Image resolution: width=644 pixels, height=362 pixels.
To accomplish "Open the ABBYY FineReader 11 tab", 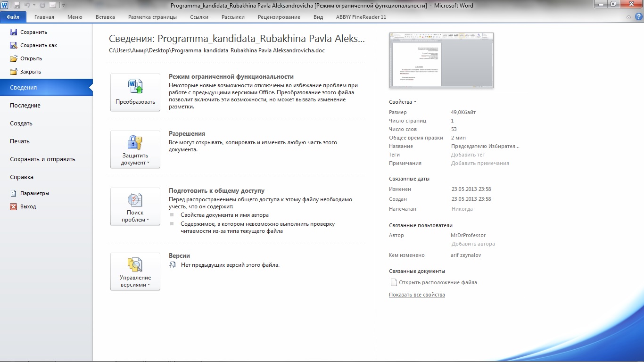I will coord(361,17).
